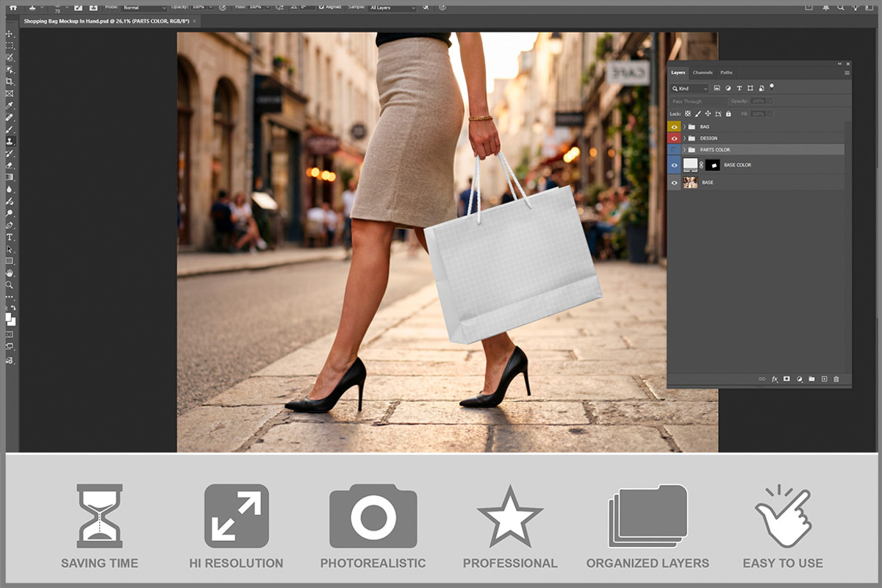Screen dimensions: 882x588
Task: Select the Gradient tool
Action: point(10,176)
